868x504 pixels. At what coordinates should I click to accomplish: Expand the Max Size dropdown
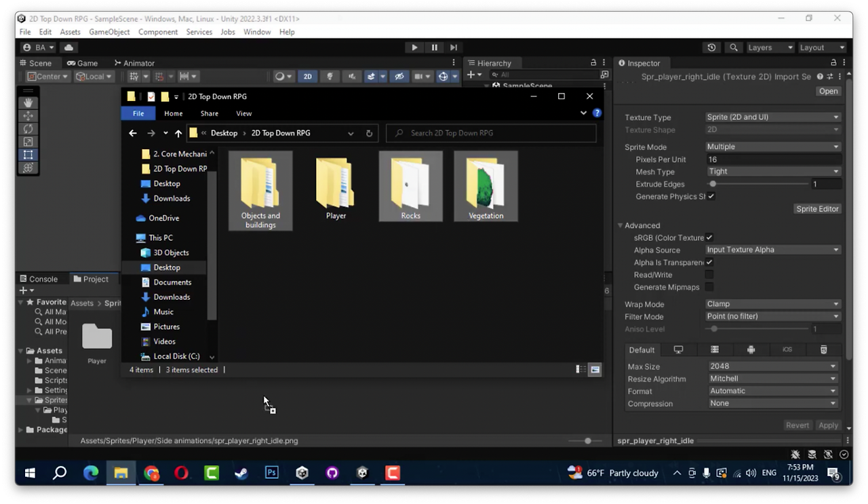click(x=772, y=367)
